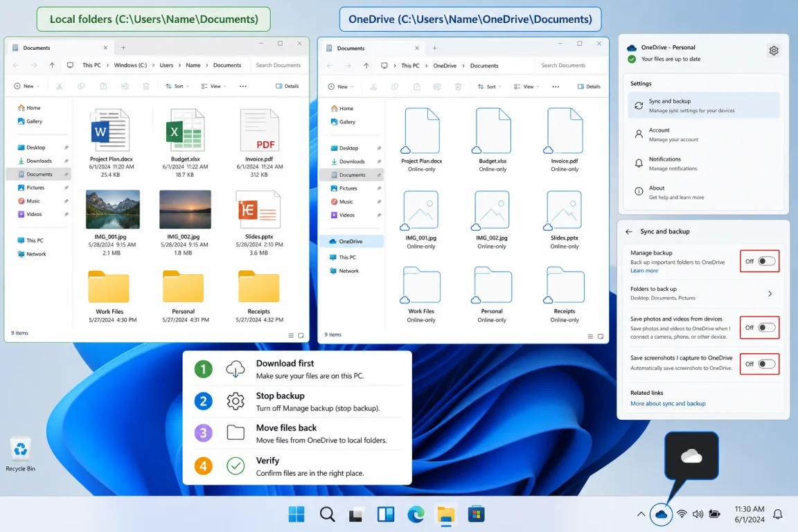
Task: Click Search Documents field in local window
Action: click(x=278, y=65)
